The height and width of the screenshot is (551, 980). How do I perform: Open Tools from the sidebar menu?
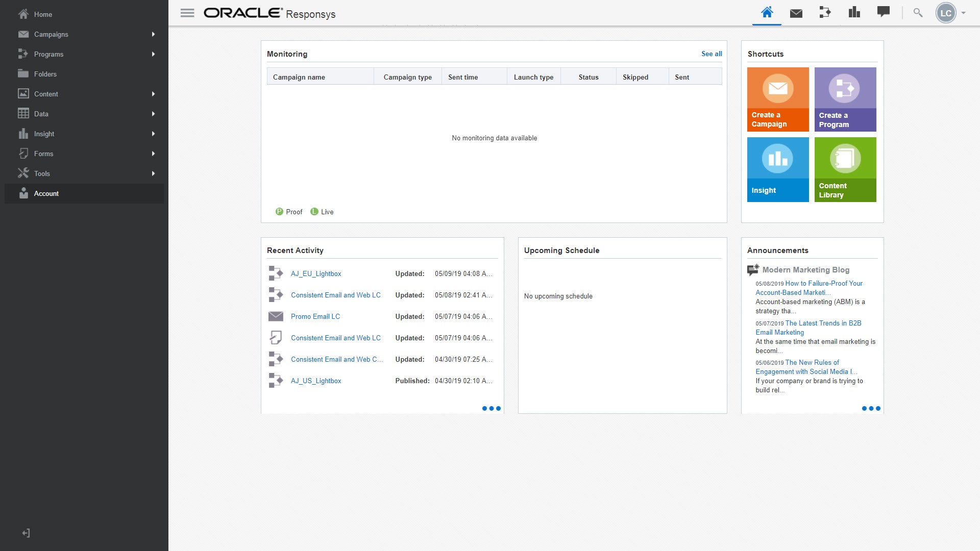[x=42, y=173]
